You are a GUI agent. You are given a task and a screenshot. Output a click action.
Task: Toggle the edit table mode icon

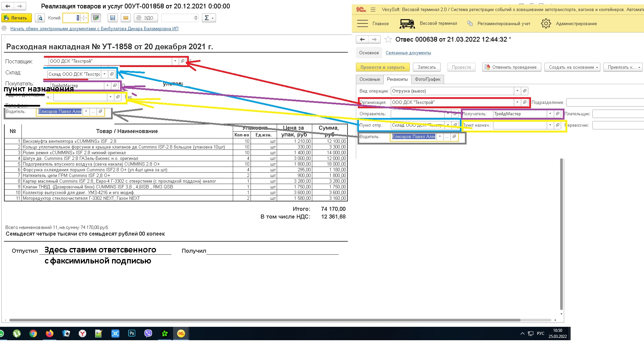96,18
